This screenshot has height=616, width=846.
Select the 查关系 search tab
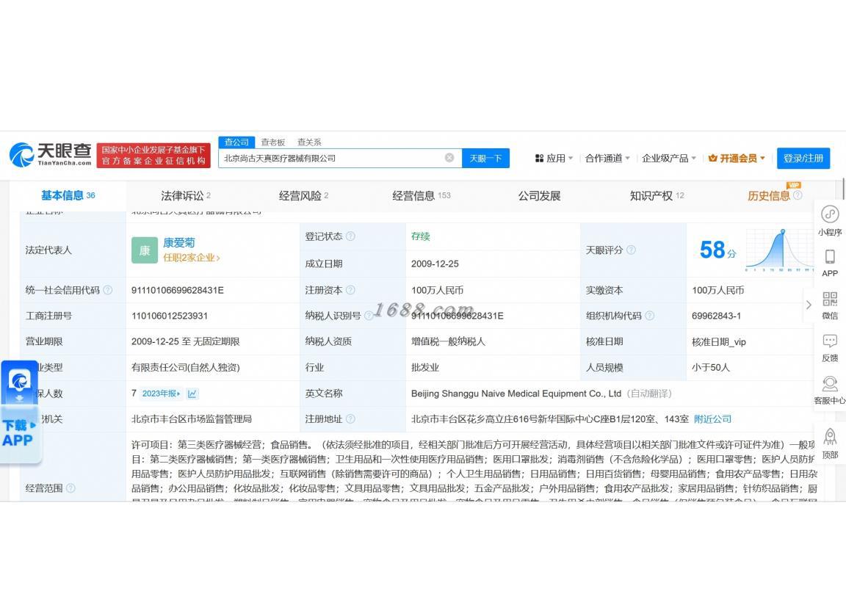point(309,142)
